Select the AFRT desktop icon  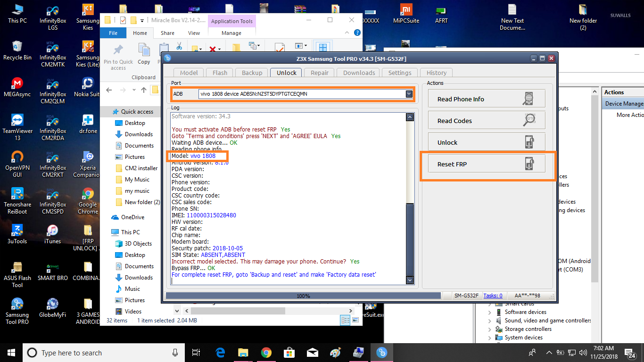(x=441, y=14)
